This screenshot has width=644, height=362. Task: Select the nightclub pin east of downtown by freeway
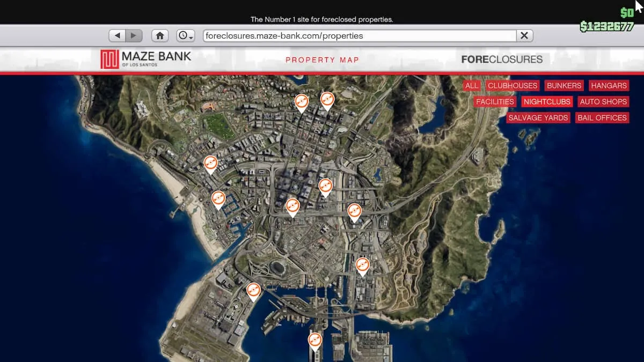tap(354, 212)
